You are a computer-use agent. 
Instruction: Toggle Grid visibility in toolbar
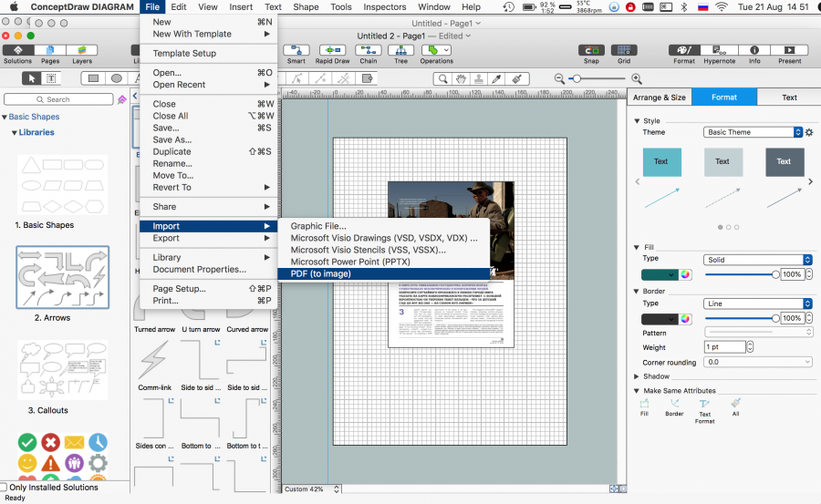coord(624,50)
